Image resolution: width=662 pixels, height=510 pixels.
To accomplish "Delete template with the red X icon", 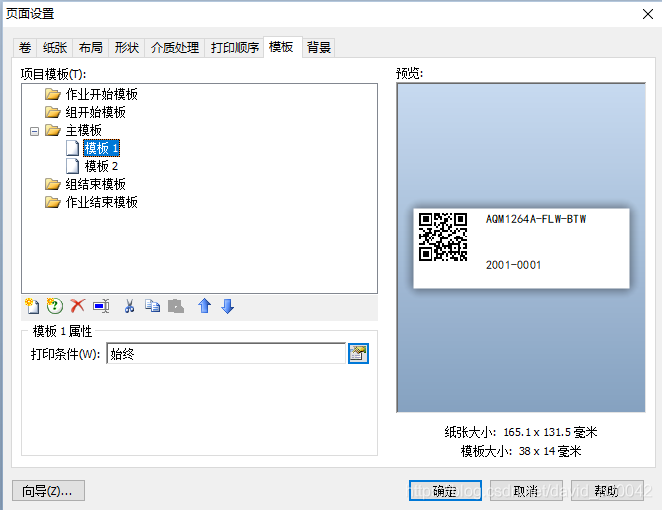I will 78,306.
